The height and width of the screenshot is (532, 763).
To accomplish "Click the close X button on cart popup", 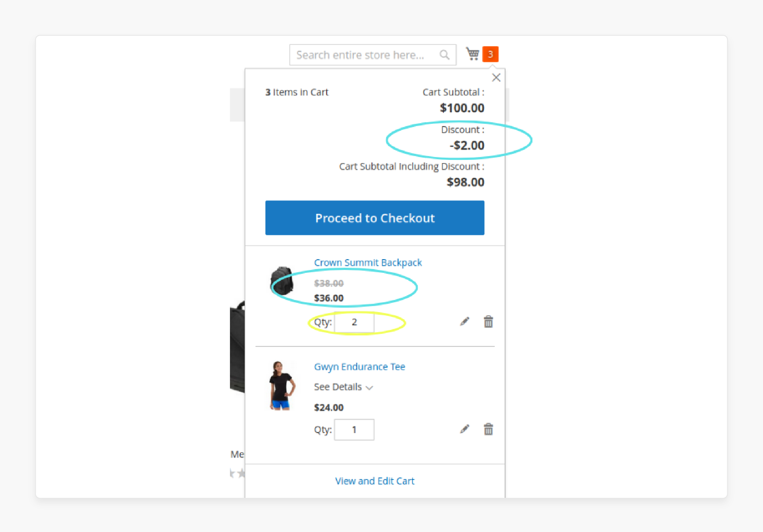I will (x=496, y=77).
